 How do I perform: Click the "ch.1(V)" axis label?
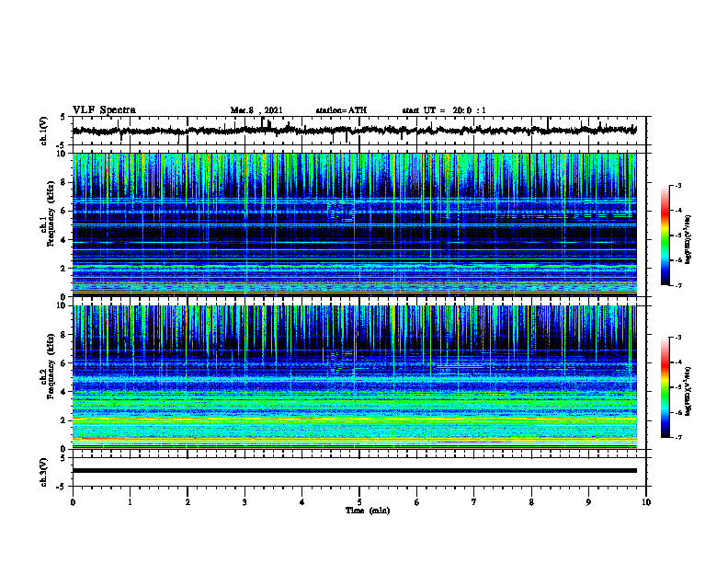pyautogui.click(x=44, y=131)
